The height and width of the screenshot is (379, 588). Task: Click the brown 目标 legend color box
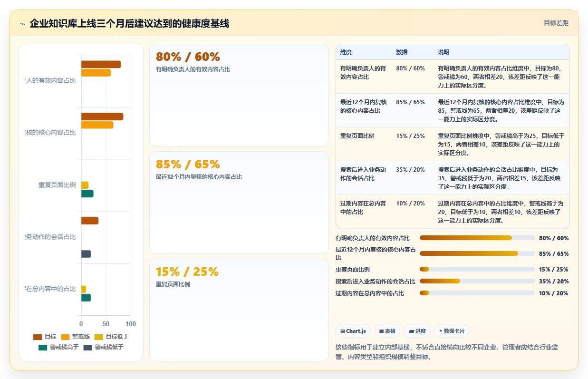pos(38,337)
